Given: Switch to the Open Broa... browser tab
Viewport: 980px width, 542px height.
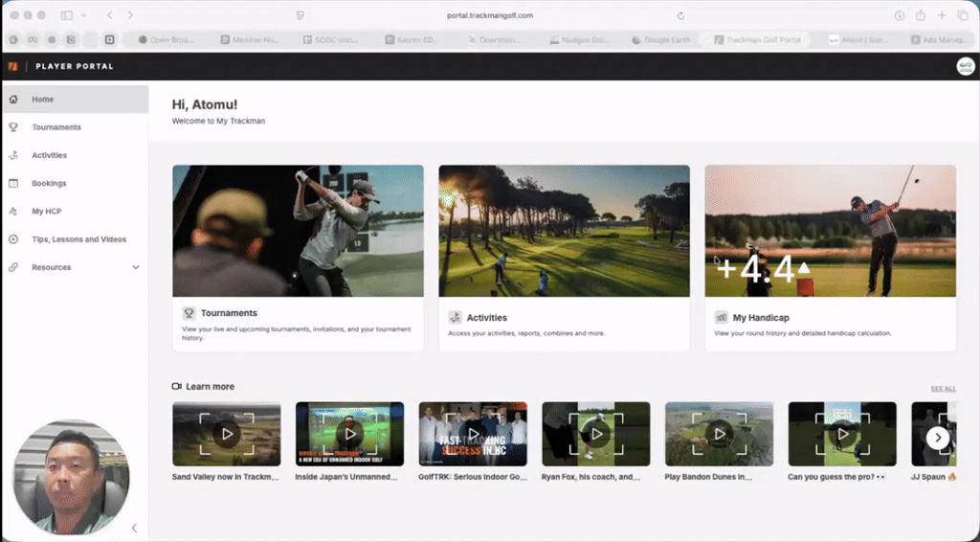Looking at the screenshot, I should 167,39.
